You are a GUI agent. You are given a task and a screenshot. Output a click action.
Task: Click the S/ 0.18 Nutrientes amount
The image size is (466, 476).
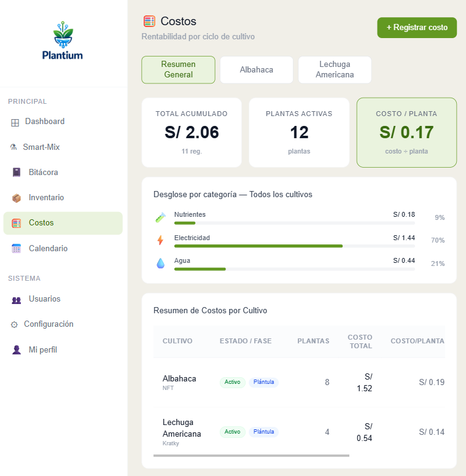pos(404,214)
